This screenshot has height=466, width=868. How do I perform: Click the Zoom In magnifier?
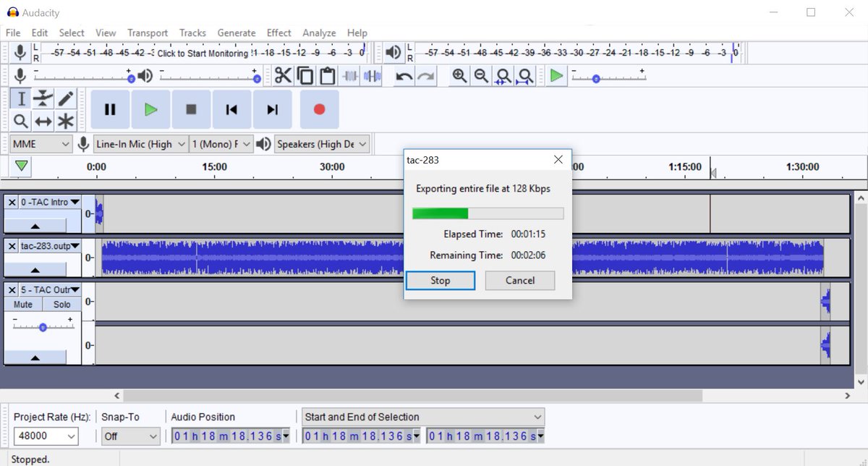(459, 75)
